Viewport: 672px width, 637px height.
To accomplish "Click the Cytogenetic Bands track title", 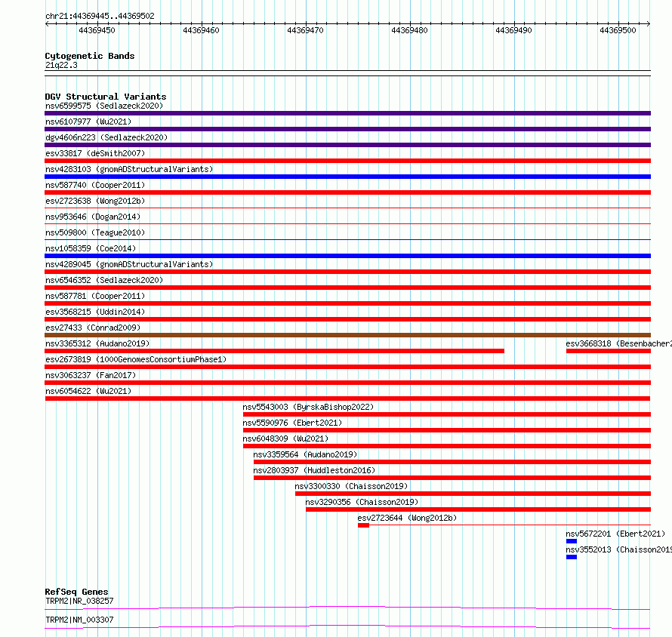I will tap(90, 56).
